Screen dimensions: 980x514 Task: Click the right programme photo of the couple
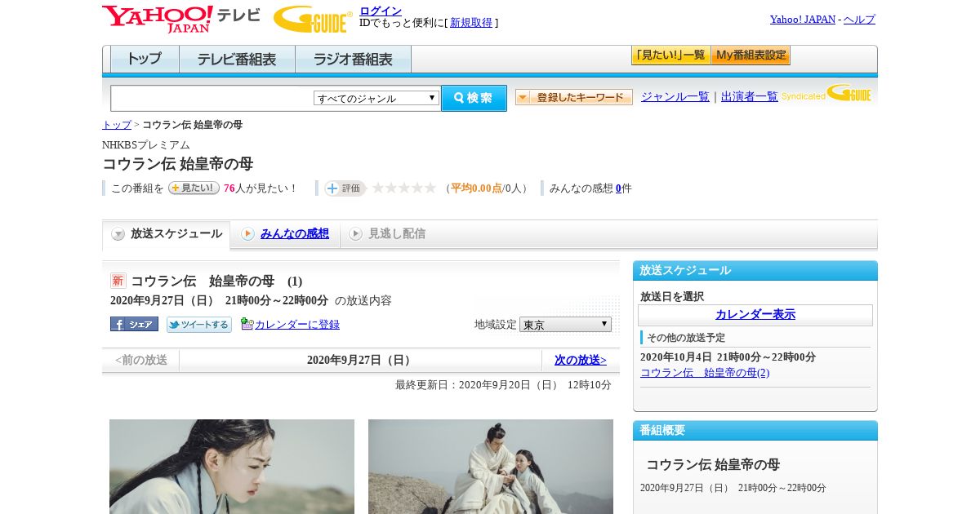tap(491, 467)
